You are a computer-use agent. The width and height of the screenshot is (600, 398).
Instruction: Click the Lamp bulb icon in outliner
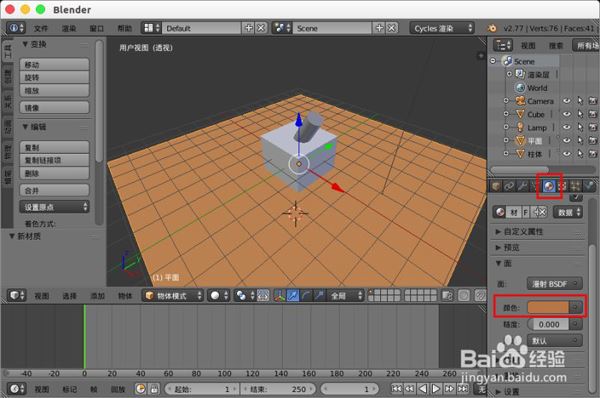coord(520,127)
